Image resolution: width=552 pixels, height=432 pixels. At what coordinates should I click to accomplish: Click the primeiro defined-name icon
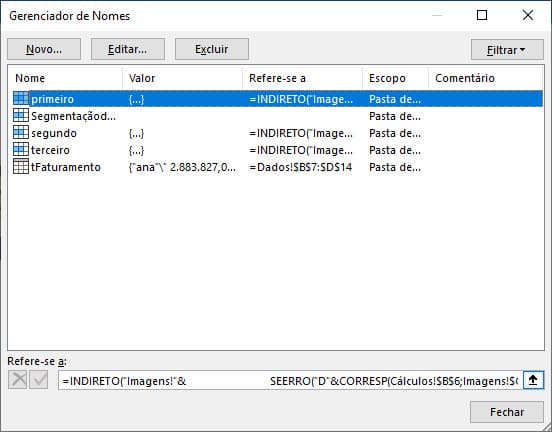click(21, 99)
